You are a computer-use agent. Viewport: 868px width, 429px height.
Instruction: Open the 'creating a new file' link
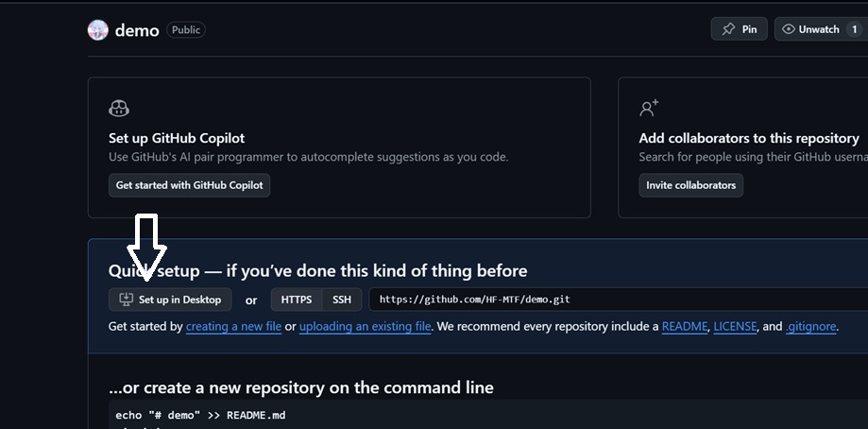coord(233,327)
